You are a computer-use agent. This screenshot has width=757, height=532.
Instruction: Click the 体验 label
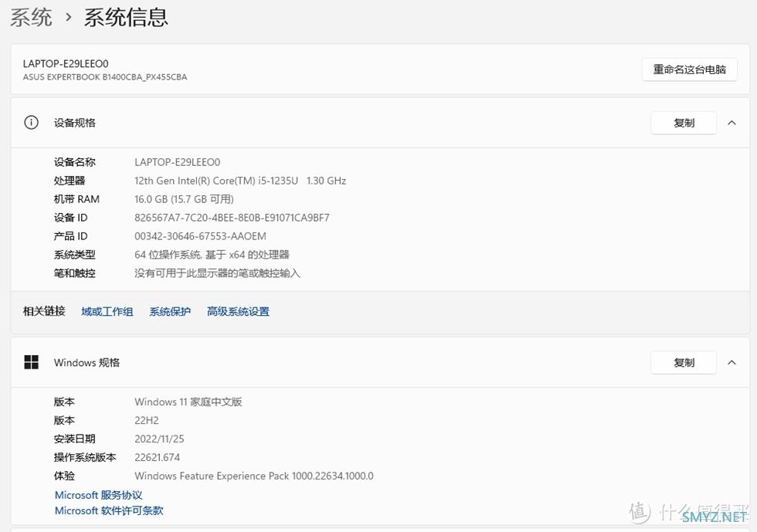tap(64, 476)
